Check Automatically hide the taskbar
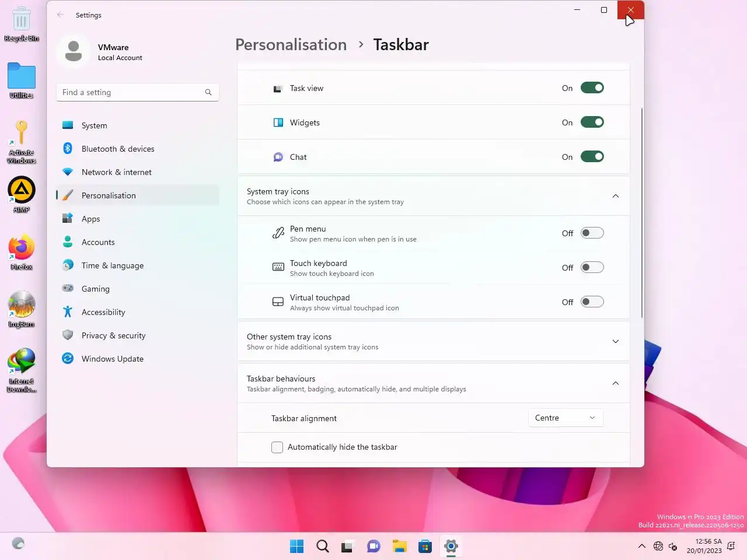 277,447
